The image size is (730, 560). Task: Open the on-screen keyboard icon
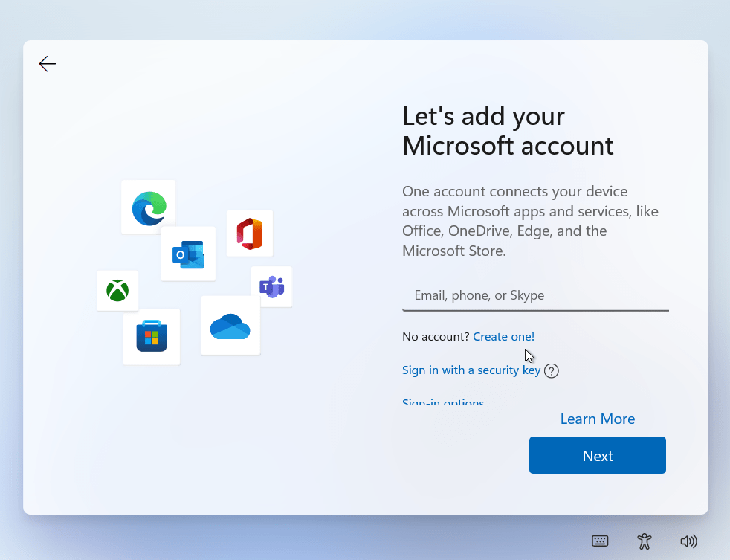coord(600,541)
